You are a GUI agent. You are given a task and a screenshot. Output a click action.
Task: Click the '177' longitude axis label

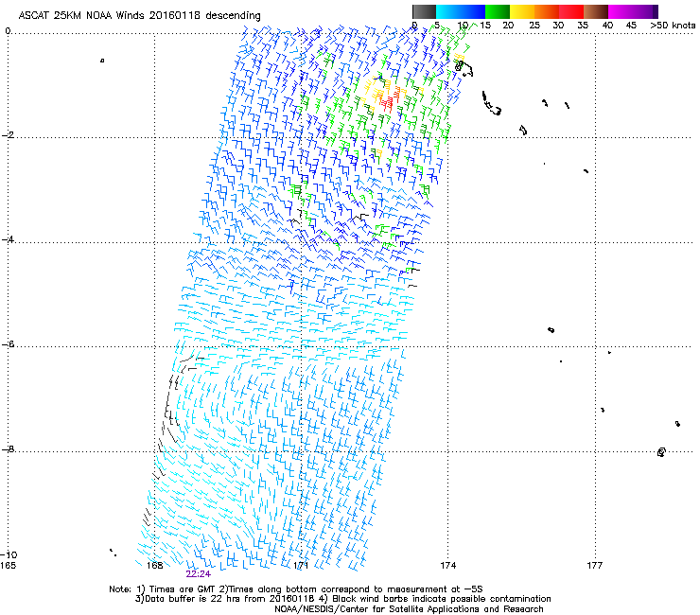point(594,566)
